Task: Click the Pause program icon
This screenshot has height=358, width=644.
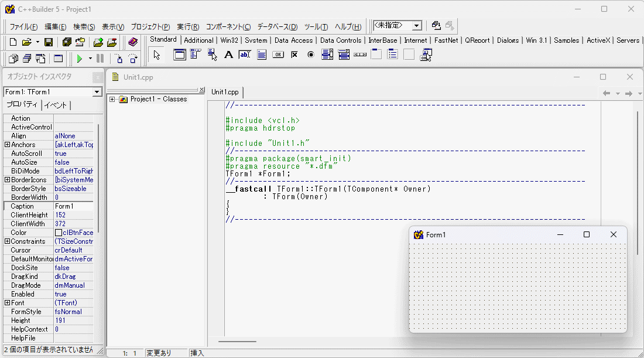Action: [100, 59]
